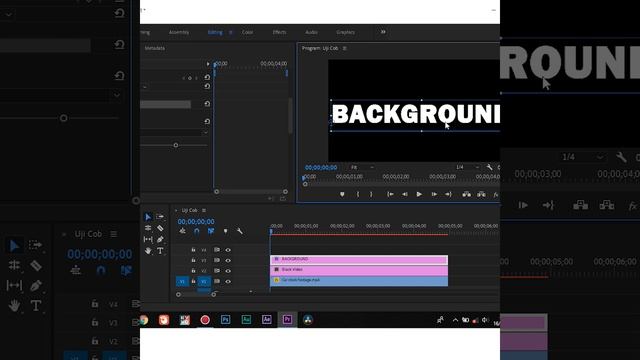Switch to the Effects workspace
The height and width of the screenshot is (360, 640).
click(x=279, y=32)
